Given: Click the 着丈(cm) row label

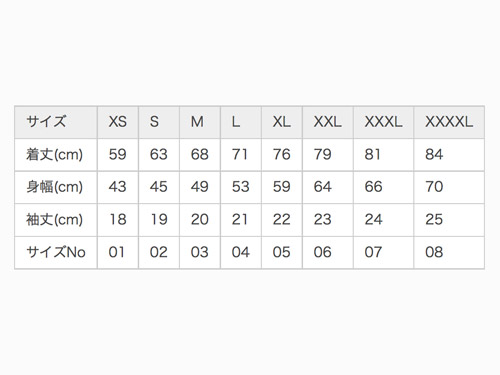Looking at the screenshot, I should pyautogui.click(x=56, y=155).
